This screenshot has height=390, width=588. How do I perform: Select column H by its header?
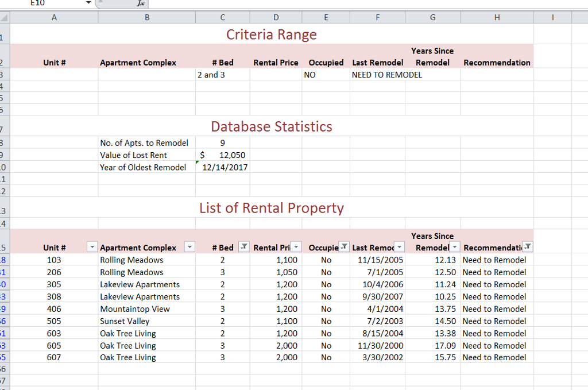pos(496,17)
